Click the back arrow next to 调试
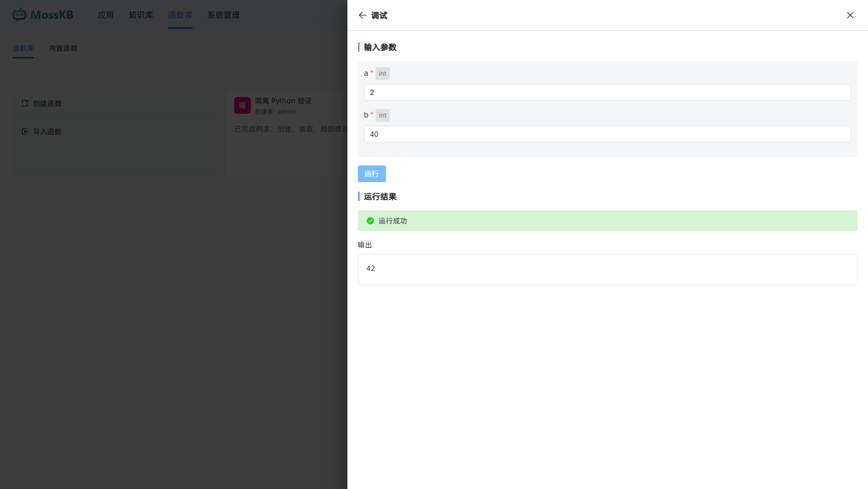This screenshot has width=868, height=489. tap(363, 15)
